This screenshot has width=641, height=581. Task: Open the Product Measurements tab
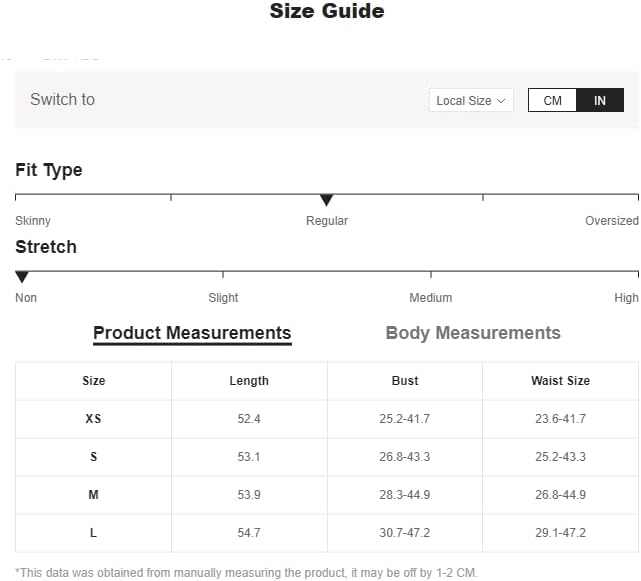192,333
